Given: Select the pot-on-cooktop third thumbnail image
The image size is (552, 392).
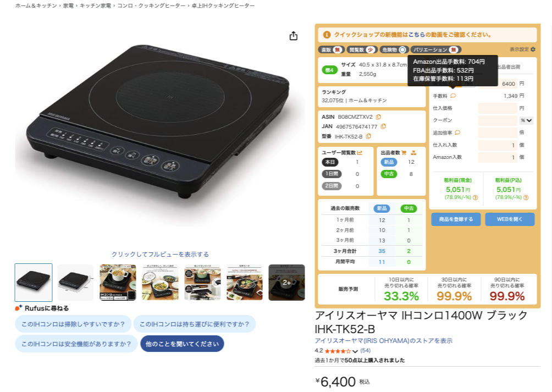Looking at the screenshot, I should [118, 283].
